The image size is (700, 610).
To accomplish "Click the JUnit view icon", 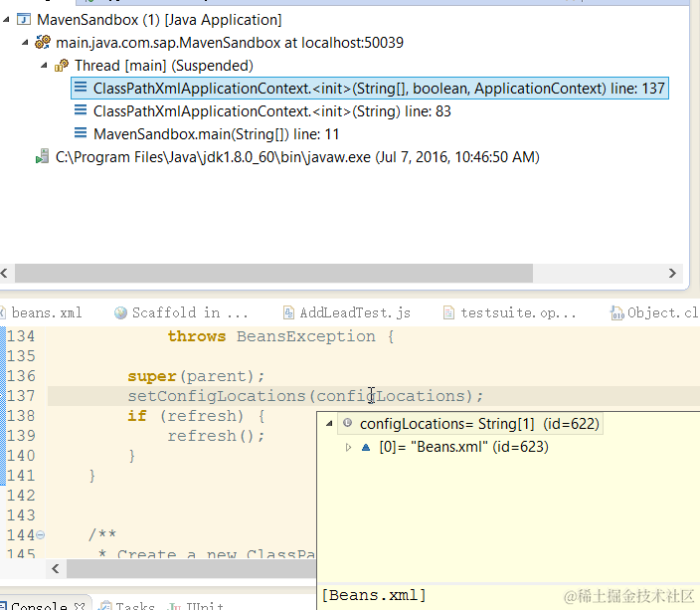I will pos(174,606).
